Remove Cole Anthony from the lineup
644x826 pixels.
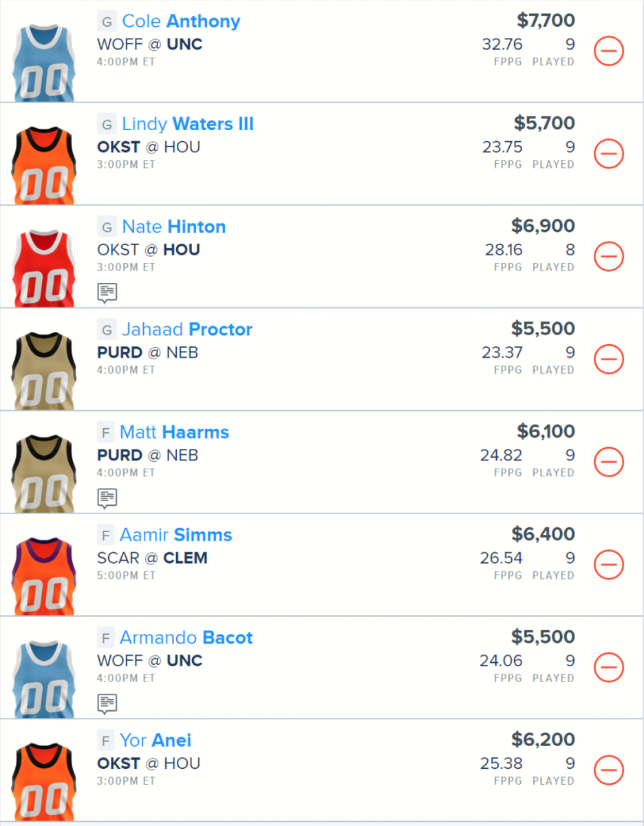pyautogui.click(x=609, y=52)
